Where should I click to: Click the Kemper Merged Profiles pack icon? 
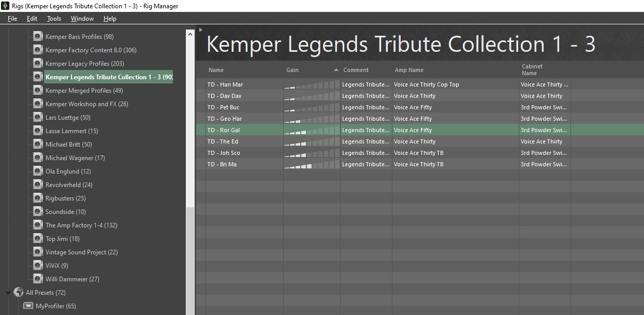(37, 91)
